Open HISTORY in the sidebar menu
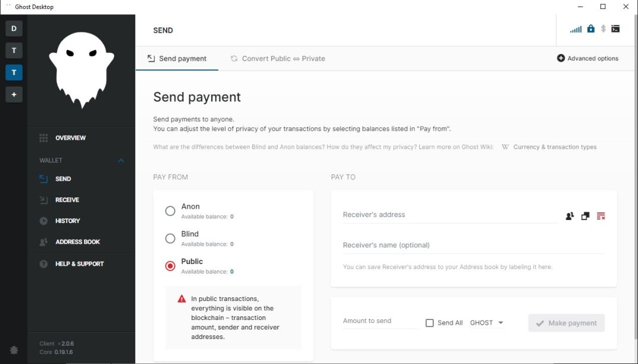Viewport: 638px width, 364px height. [67, 221]
